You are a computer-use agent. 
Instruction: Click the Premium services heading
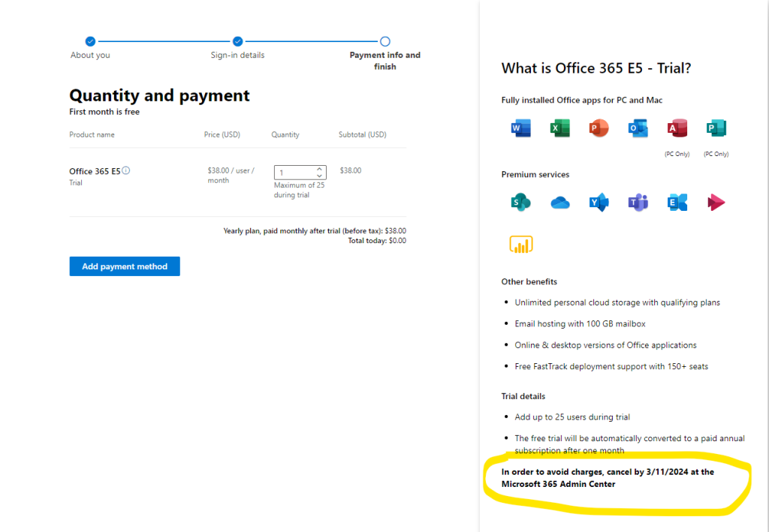click(x=535, y=174)
